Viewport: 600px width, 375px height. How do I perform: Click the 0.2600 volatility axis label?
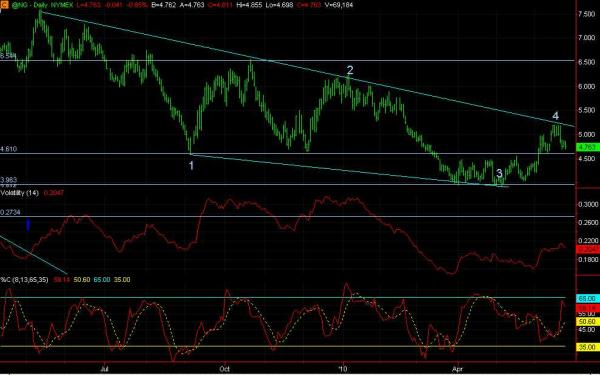588,223
